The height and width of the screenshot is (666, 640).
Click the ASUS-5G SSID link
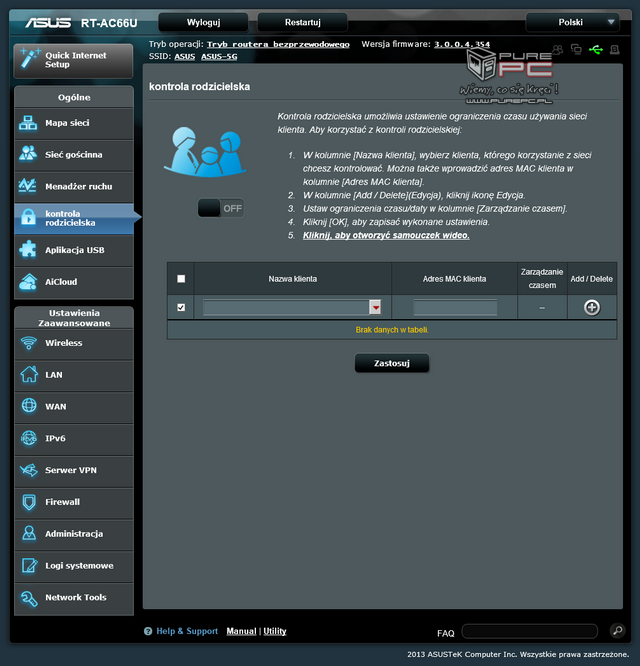pyautogui.click(x=219, y=56)
